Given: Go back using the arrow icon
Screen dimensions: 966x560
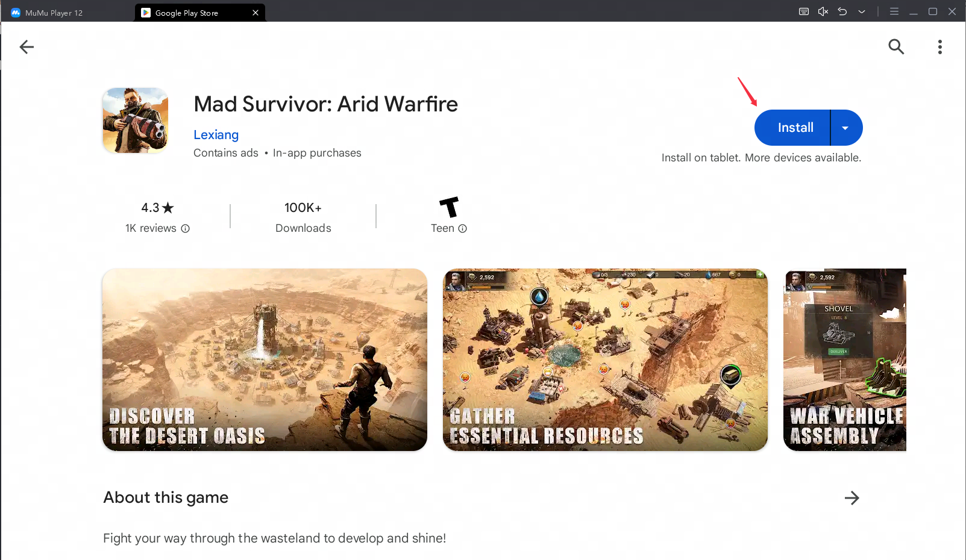Looking at the screenshot, I should click(x=27, y=47).
